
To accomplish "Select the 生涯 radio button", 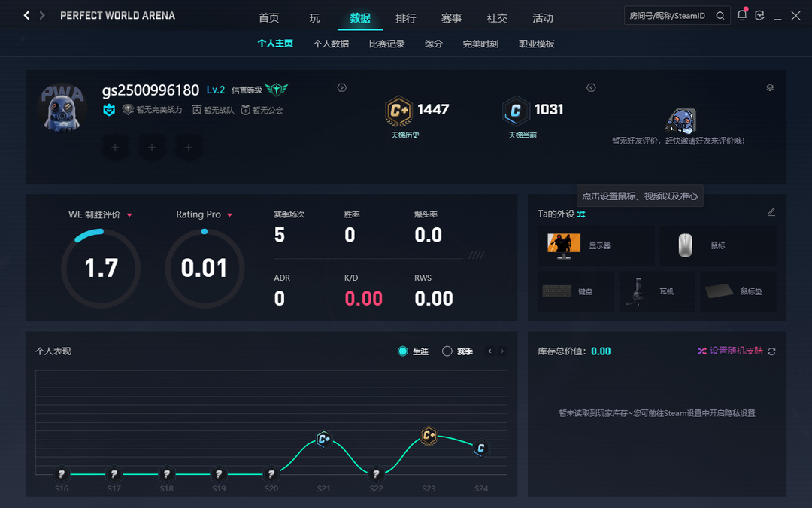I will point(402,351).
